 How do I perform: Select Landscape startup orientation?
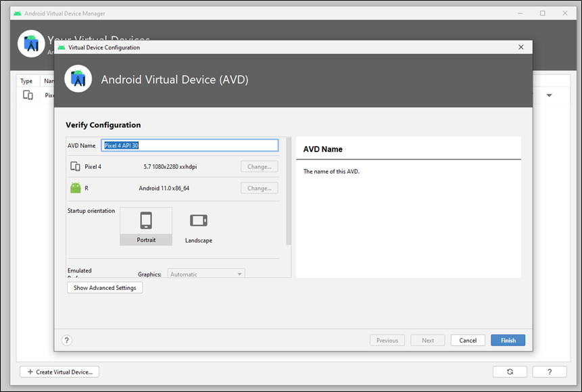click(199, 226)
